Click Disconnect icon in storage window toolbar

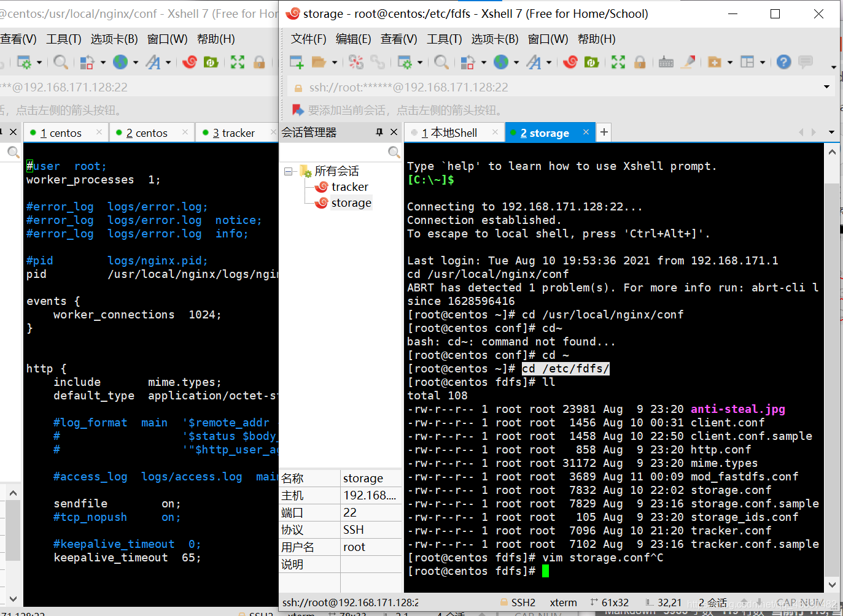tap(356, 62)
